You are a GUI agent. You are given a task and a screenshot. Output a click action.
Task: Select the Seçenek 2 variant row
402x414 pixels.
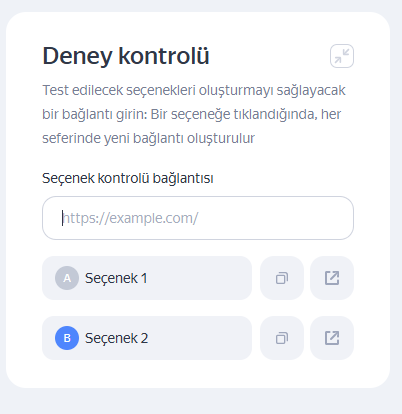[147, 338]
